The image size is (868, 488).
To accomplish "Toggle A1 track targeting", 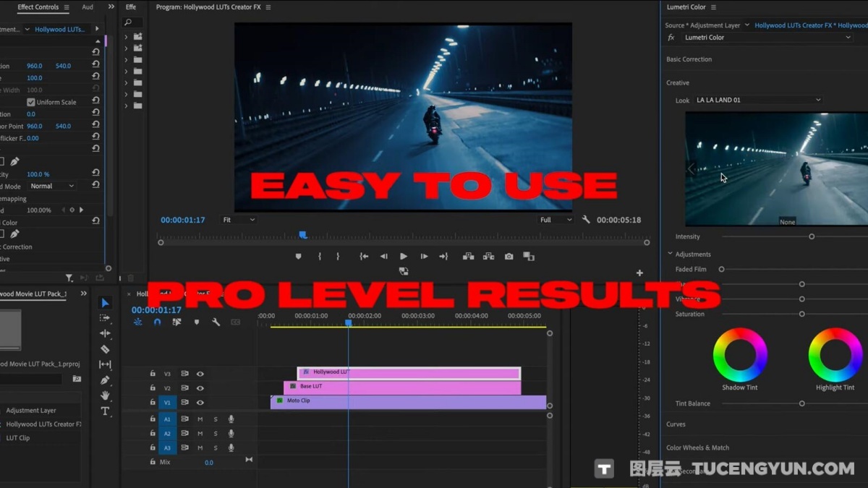I will click(x=167, y=419).
